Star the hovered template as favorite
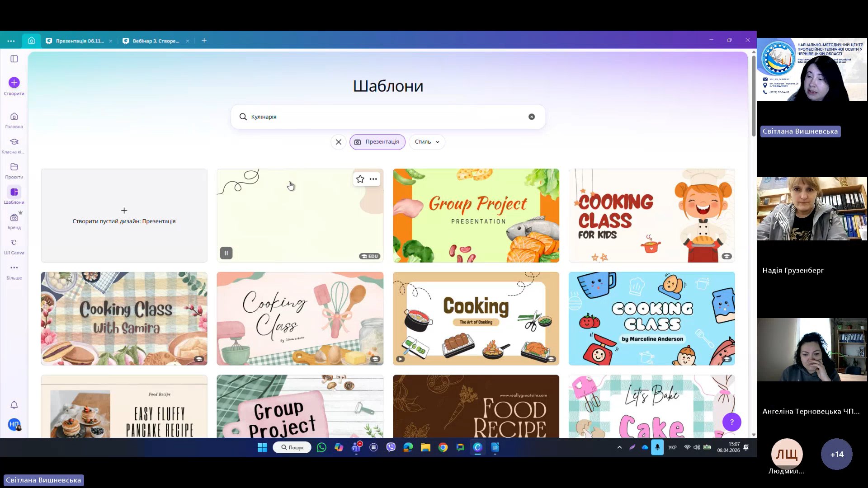The height and width of the screenshot is (488, 868). [x=360, y=179]
